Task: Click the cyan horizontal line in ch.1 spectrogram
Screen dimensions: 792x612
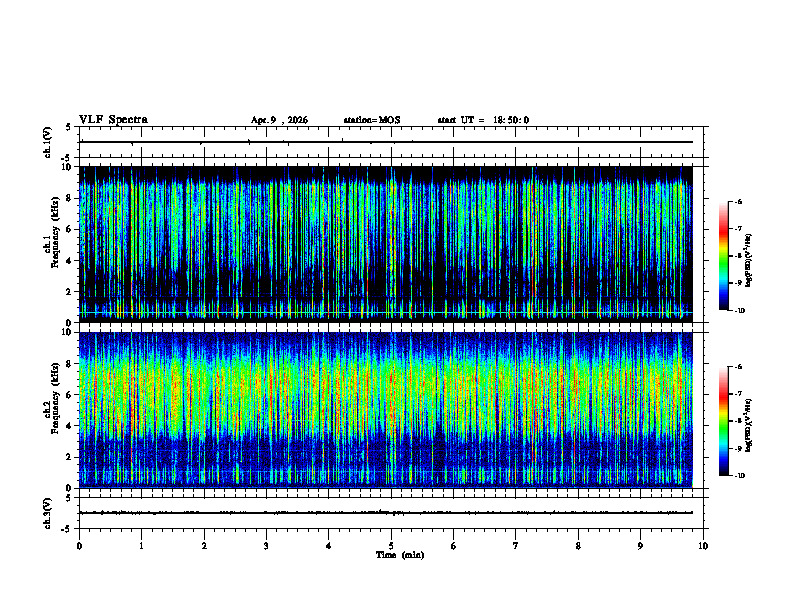Action: tap(386, 313)
